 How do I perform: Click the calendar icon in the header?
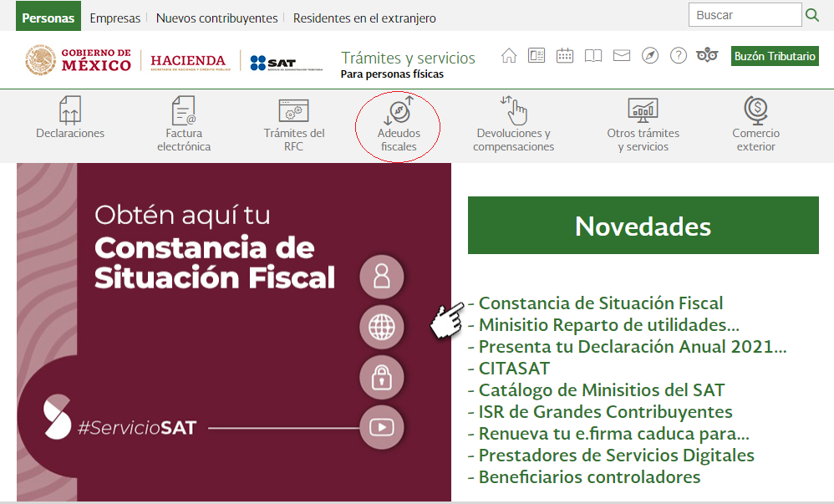pos(565,55)
